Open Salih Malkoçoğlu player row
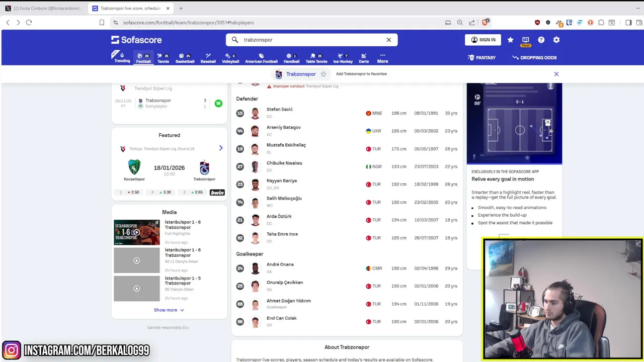This screenshot has width=644, height=362. (x=347, y=202)
